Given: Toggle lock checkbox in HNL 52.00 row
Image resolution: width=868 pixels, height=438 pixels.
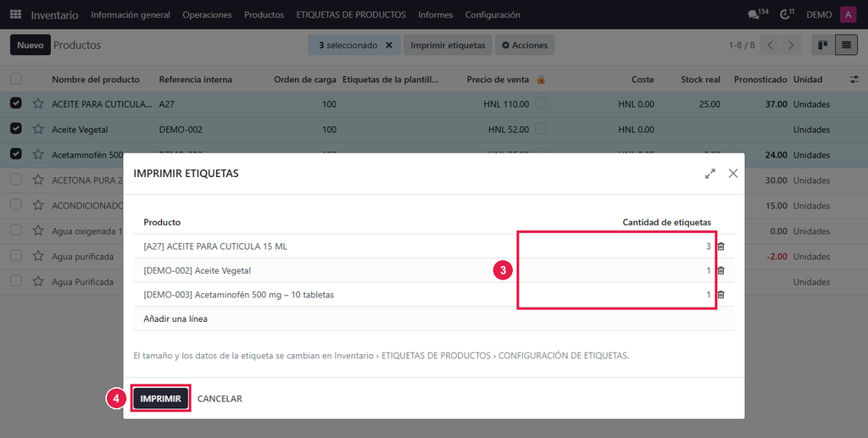Looking at the screenshot, I should (x=541, y=128).
